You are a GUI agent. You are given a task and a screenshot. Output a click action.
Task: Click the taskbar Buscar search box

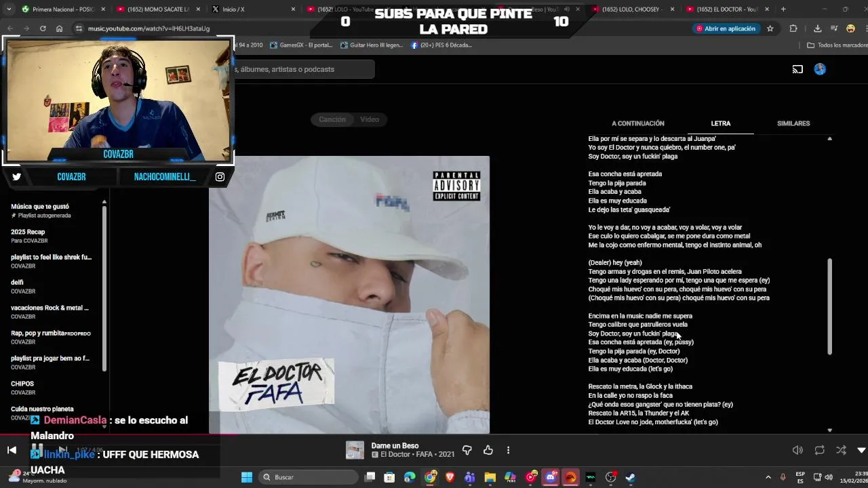pos(309,477)
